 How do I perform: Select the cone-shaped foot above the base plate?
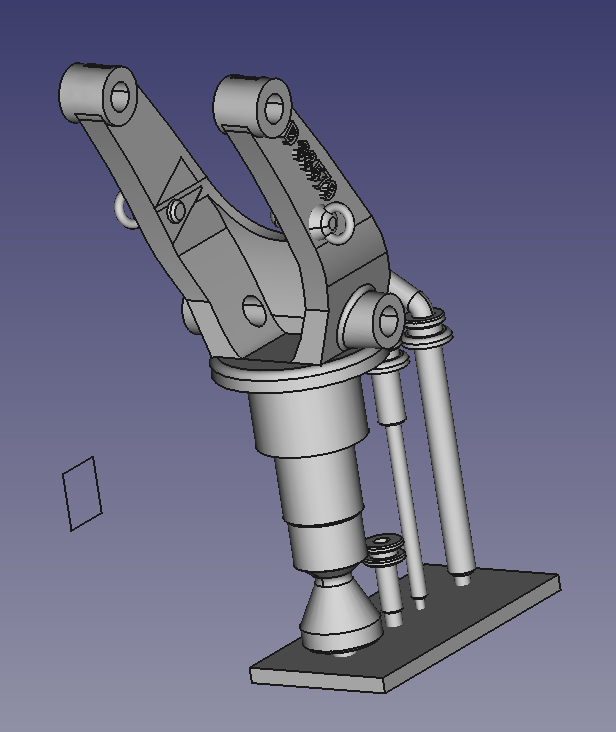pos(341,614)
